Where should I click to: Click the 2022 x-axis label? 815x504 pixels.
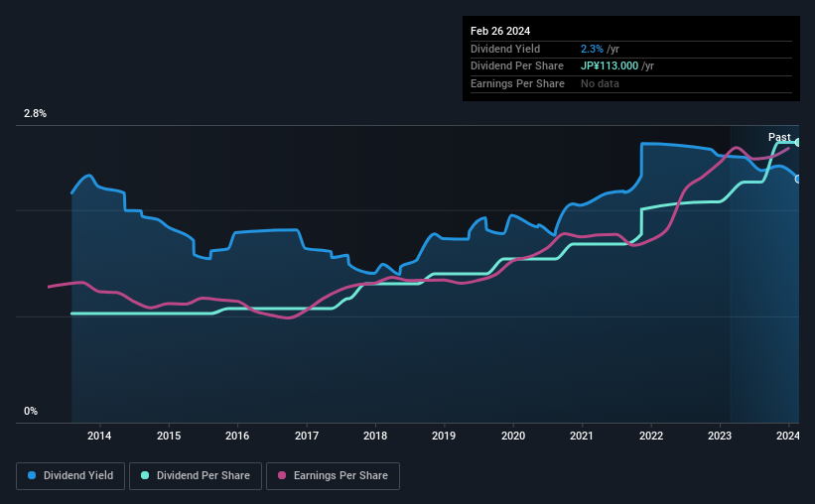click(x=651, y=436)
